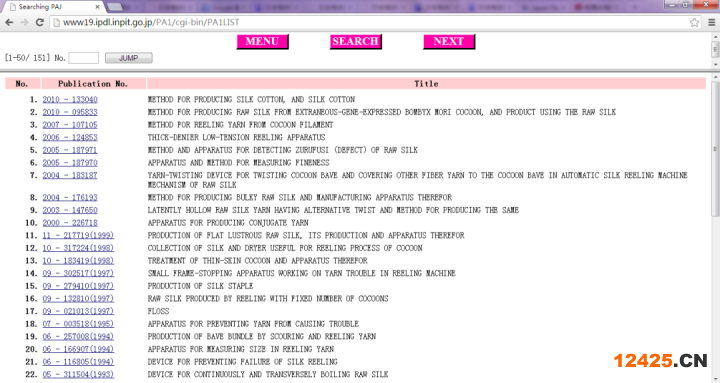The width and height of the screenshot is (720, 383).
Task: Open publication 2004 - 183187 link
Action: (70, 175)
